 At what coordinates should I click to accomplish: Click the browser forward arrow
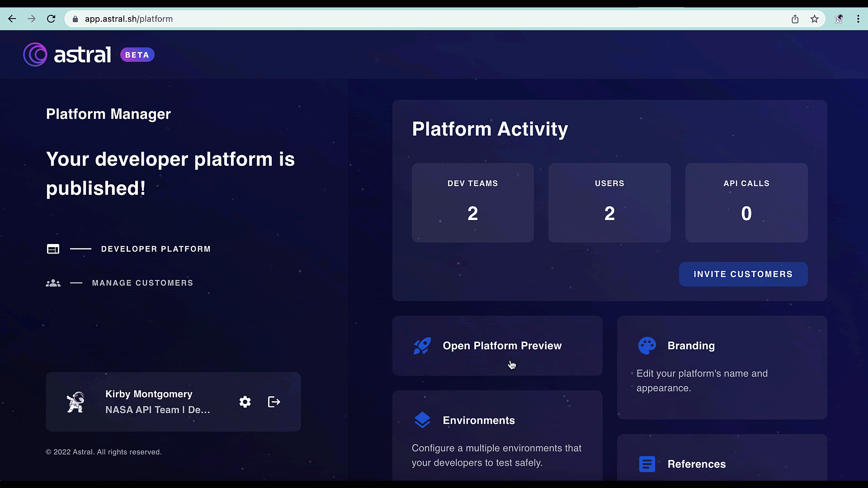click(x=32, y=19)
